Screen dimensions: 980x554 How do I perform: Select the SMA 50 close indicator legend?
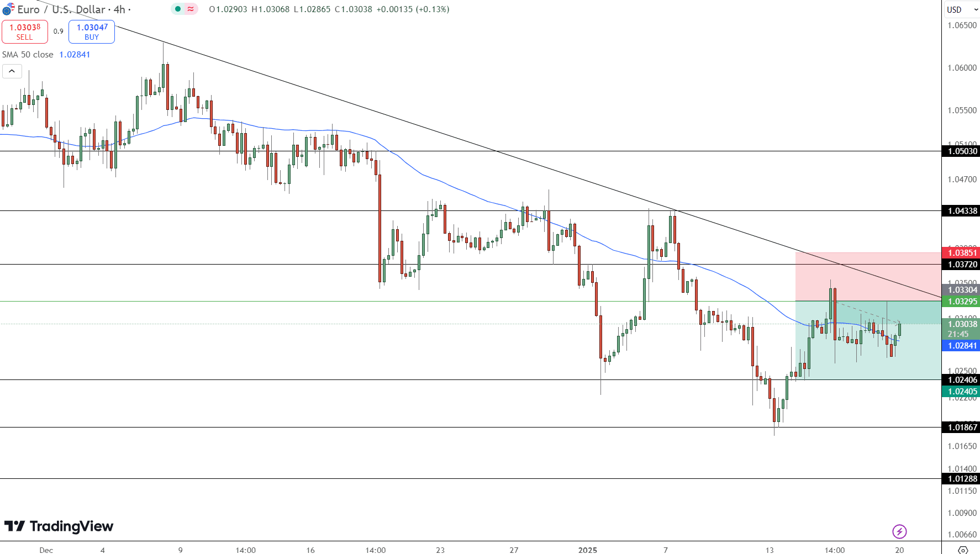(28, 55)
